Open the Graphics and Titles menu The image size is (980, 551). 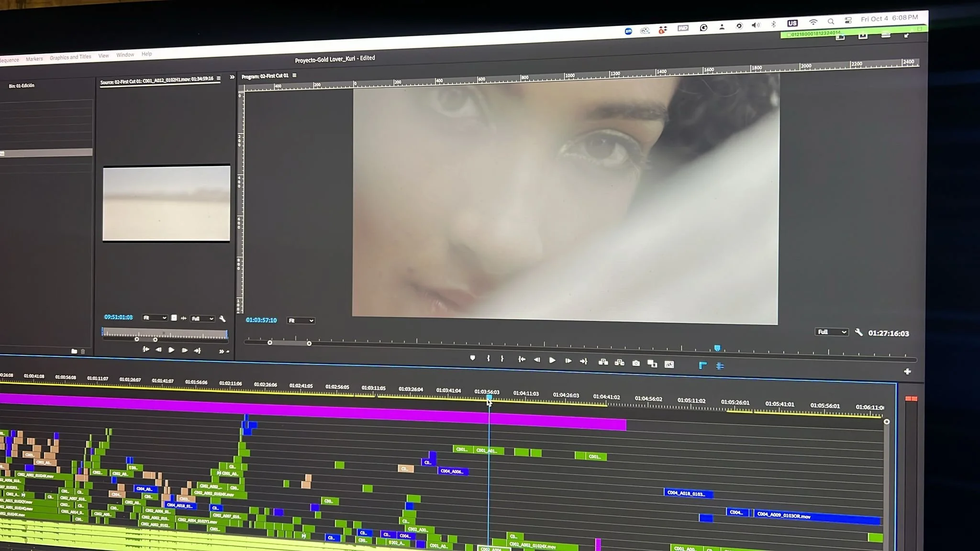(70, 57)
